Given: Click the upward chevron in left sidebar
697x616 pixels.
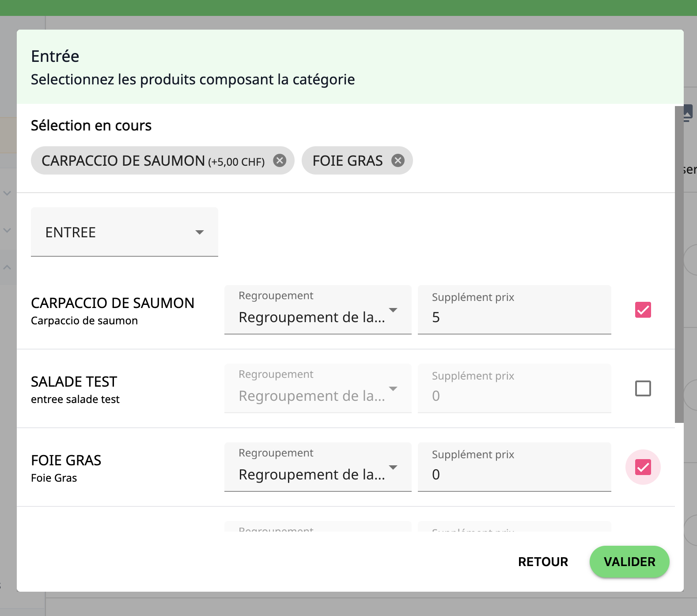Looking at the screenshot, I should point(7,267).
